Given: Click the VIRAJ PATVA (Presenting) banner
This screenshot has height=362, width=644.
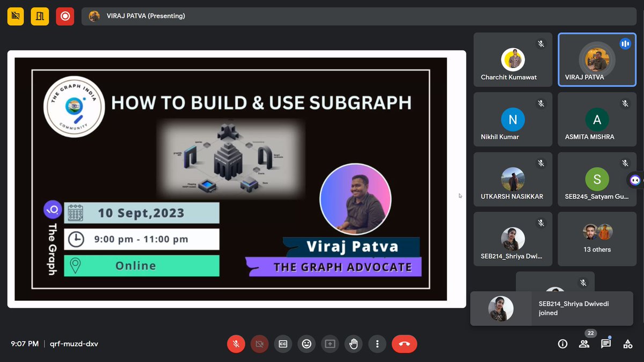Looking at the screenshot, I should 358,16.
